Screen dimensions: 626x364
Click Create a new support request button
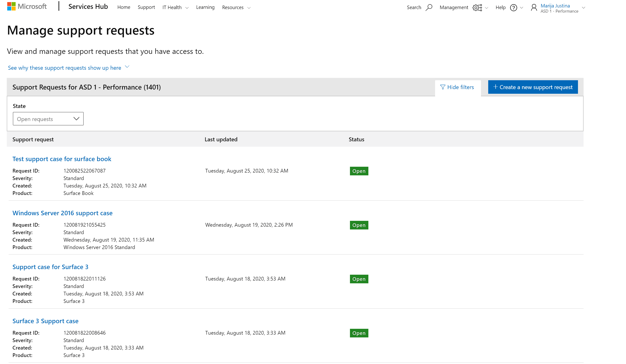pyautogui.click(x=533, y=87)
